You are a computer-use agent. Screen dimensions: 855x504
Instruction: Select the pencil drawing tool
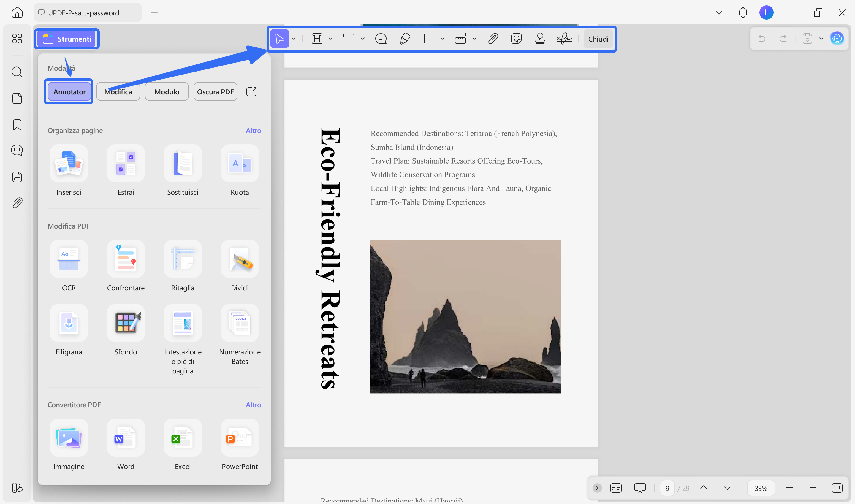(405, 39)
